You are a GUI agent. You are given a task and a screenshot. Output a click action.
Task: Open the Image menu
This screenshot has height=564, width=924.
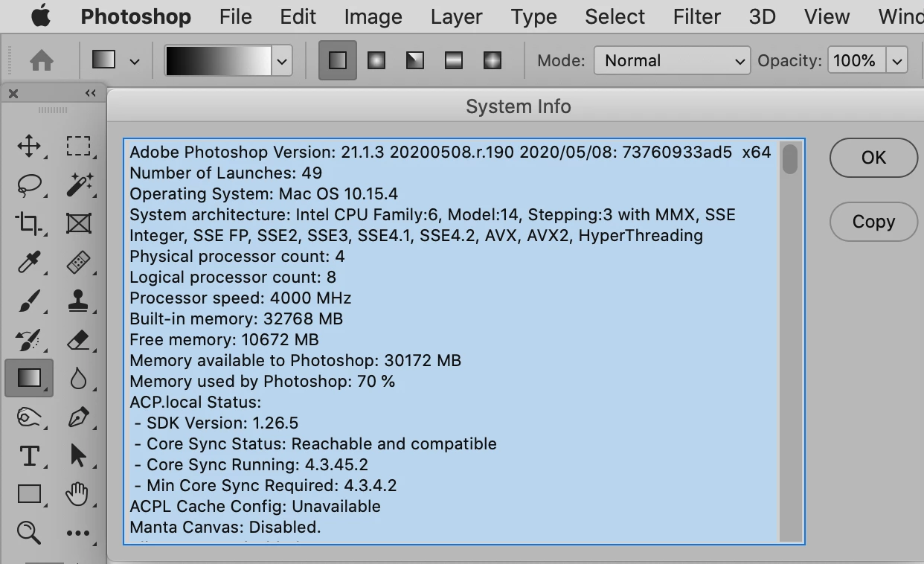pyautogui.click(x=373, y=16)
